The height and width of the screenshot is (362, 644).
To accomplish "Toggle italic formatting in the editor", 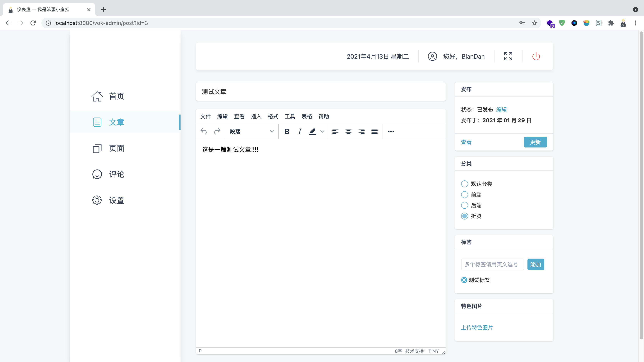I will pos(300,131).
